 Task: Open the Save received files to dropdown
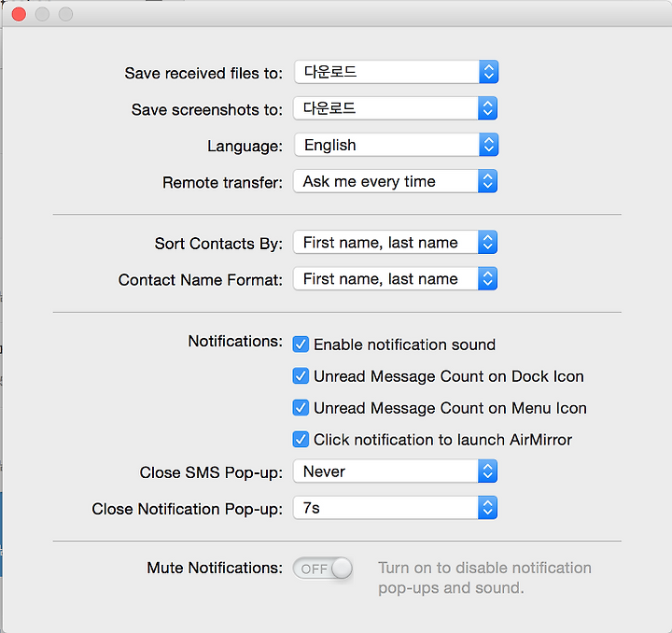tap(396, 72)
